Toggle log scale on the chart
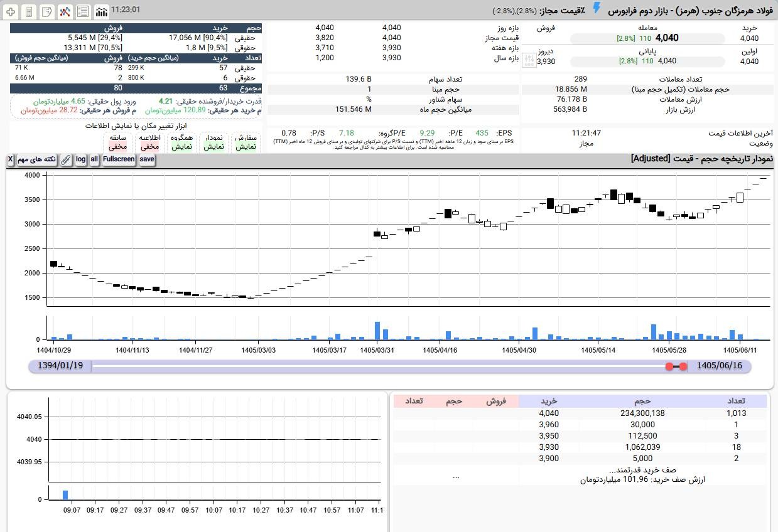This screenshot has height=532, width=778. pos(80,160)
